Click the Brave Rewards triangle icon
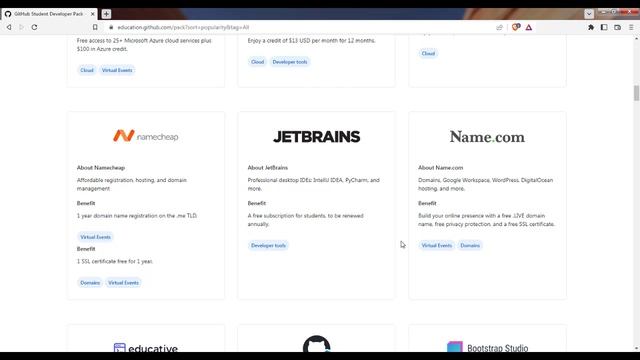The image size is (640, 360). [529, 27]
